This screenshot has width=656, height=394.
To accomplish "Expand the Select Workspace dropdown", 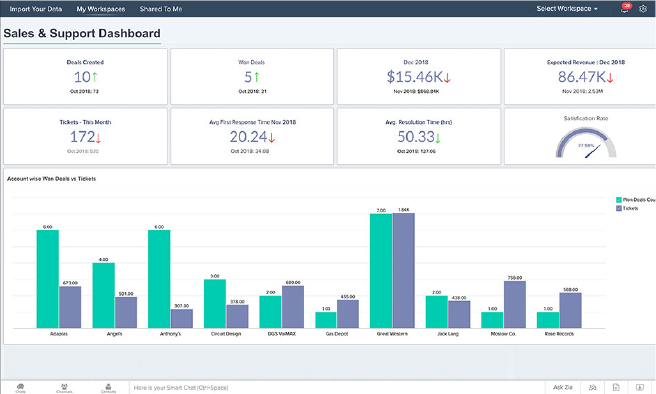I will tap(567, 8).
